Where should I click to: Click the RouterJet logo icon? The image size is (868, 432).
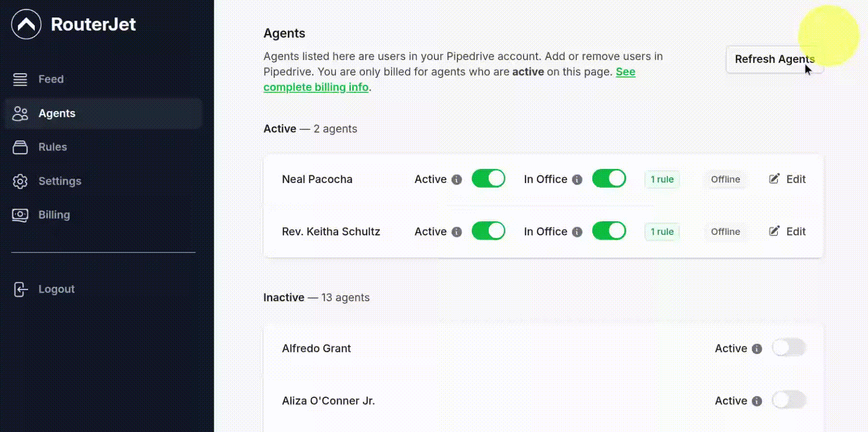point(26,24)
